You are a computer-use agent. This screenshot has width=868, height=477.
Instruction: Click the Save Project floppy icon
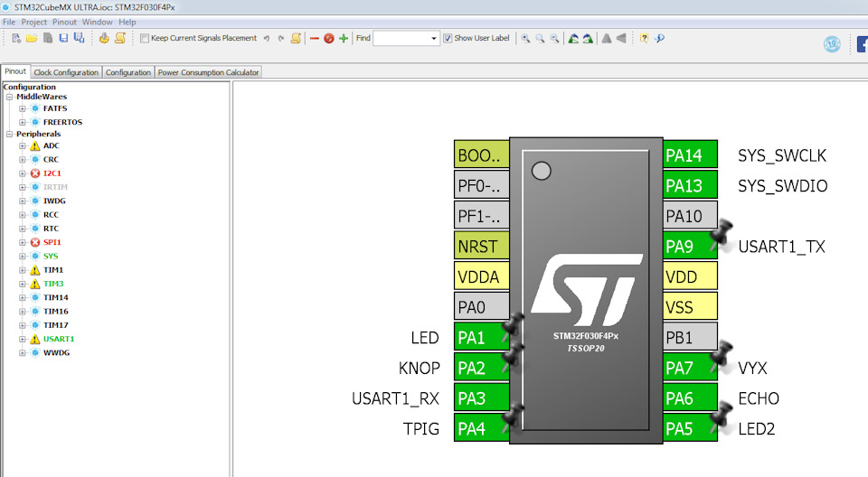coord(63,38)
